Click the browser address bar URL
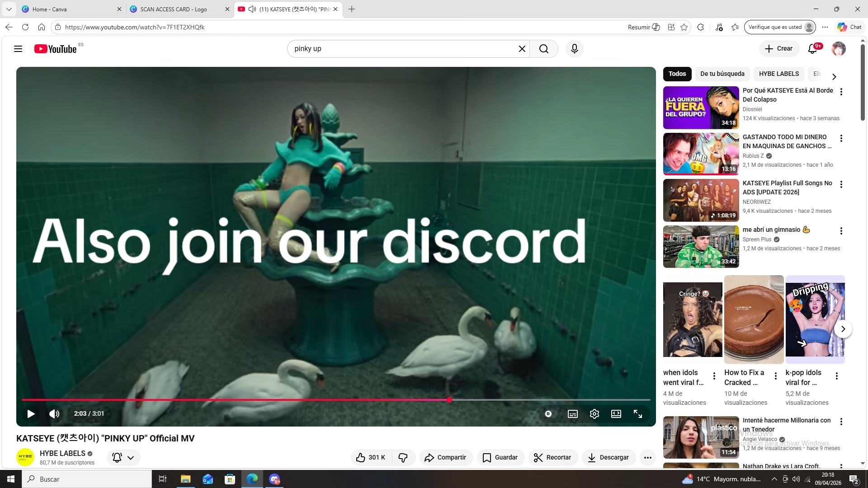868x488 pixels. [135, 27]
